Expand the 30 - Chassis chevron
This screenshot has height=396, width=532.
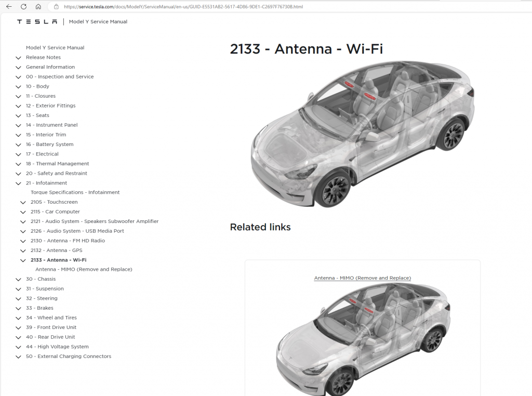tap(18, 279)
